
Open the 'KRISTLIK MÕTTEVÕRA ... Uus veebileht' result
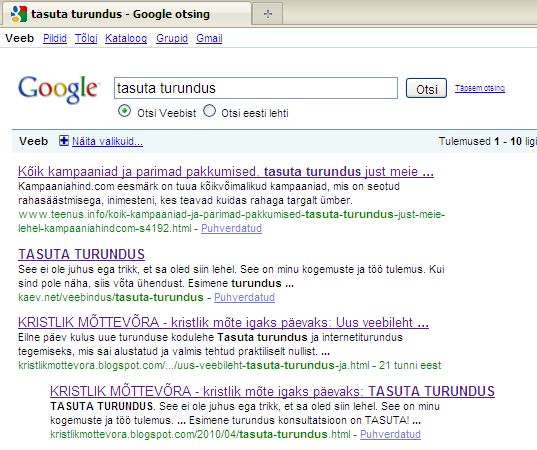pos(223,322)
